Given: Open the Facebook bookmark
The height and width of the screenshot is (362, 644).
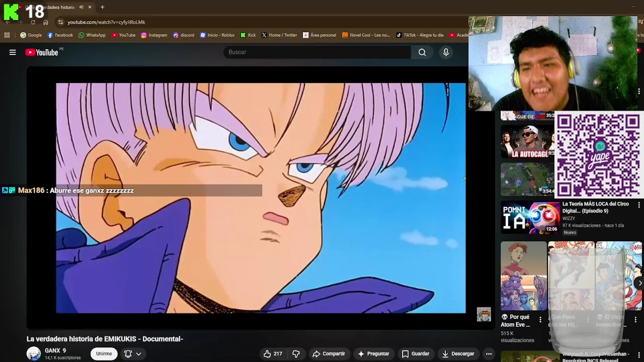Looking at the screenshot, I should click(60, 35).
